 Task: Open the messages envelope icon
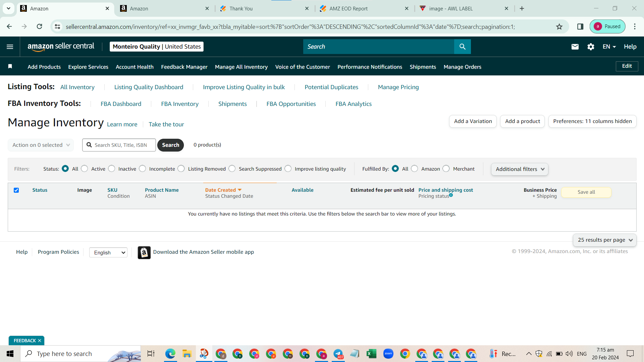(575, 47)
